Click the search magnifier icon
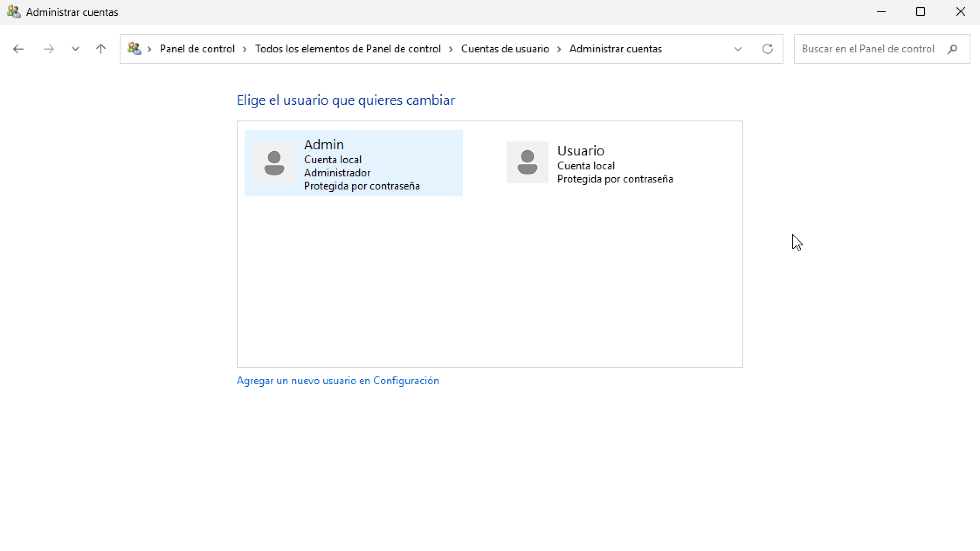The image size is (980, 551). coord(952,49)
